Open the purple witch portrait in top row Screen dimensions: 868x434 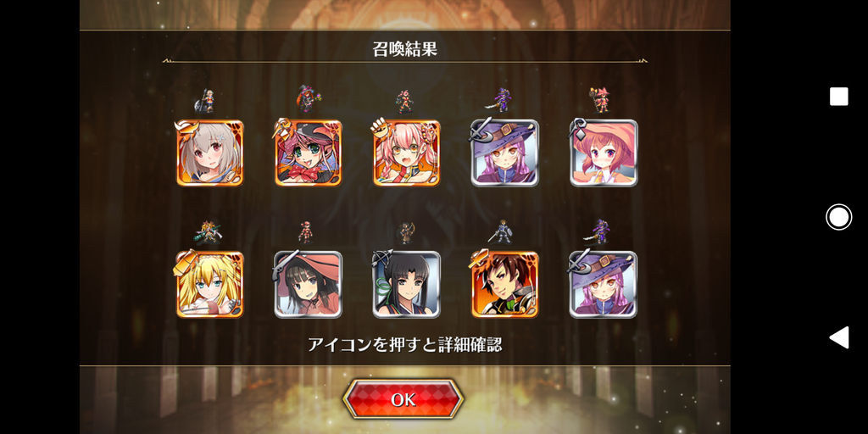tap(505, 153)
